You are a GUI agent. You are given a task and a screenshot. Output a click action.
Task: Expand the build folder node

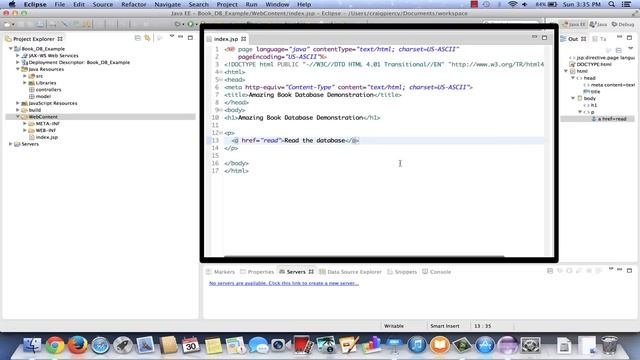coord(18,110)
